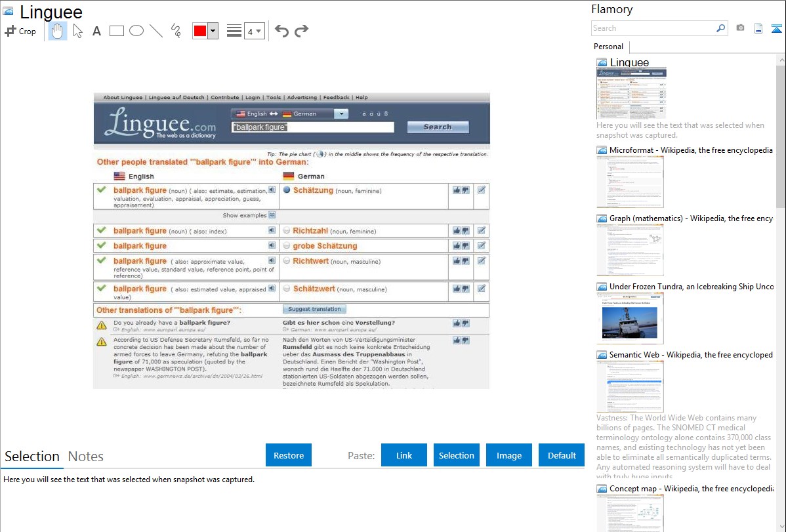Image resolution: width=786 pixels, height=532 pixels.
Task: Click the blue upload icon in Flamory panel
Action: click(x=776, y=28)
